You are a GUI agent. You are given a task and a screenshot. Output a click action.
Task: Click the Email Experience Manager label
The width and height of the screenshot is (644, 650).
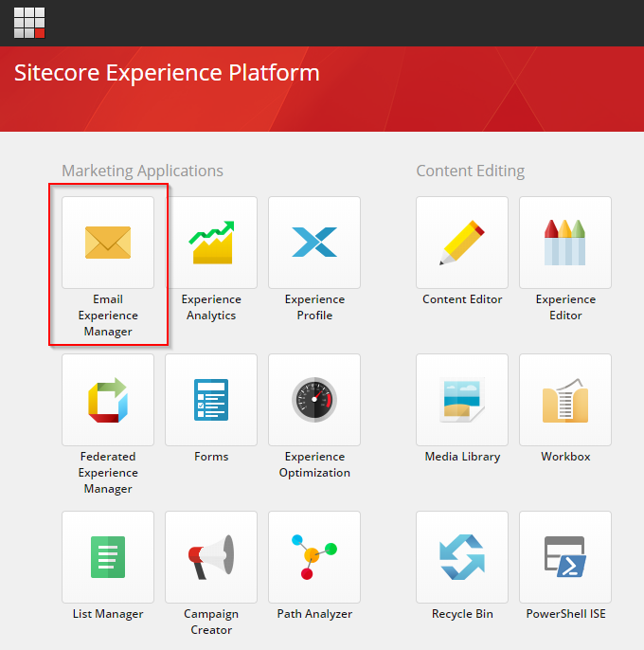click(x=108, y=316)
